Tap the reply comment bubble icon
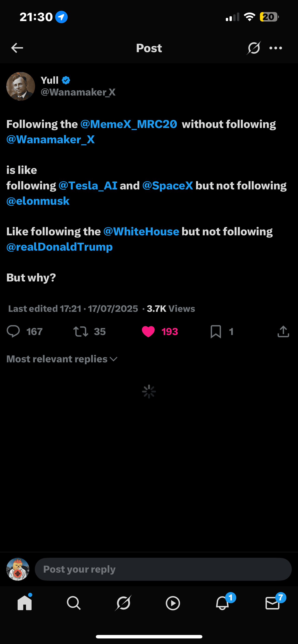Image resolution: width=298 pixels, height=644 pixels. 13,332
